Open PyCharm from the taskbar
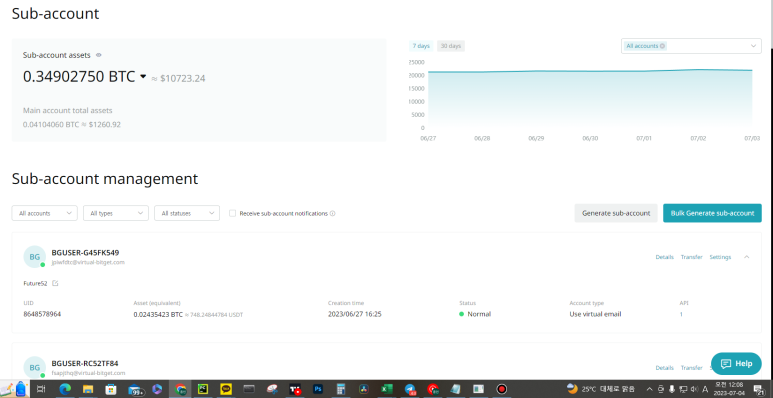Viewport: 773px width, 398px height. [x=203, y=389]
